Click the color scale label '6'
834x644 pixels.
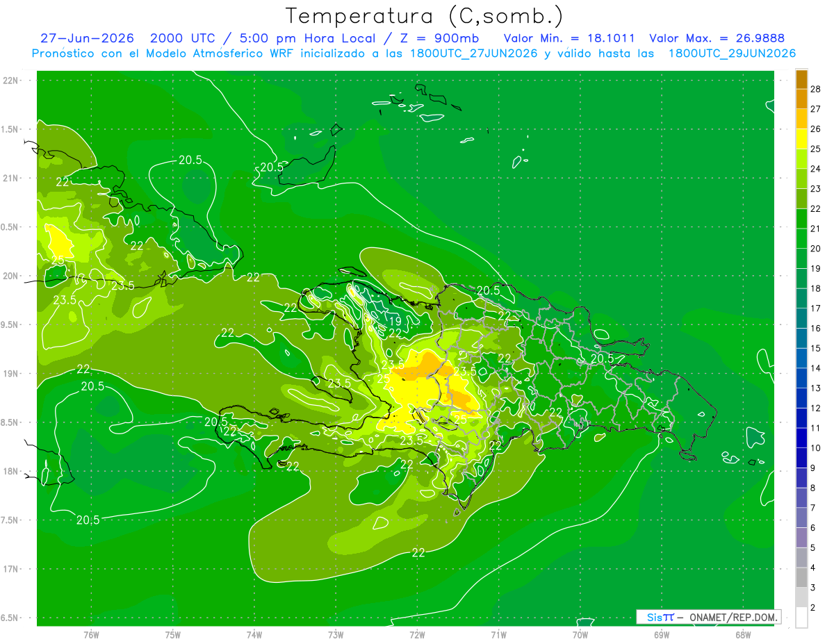coord(813,527)
